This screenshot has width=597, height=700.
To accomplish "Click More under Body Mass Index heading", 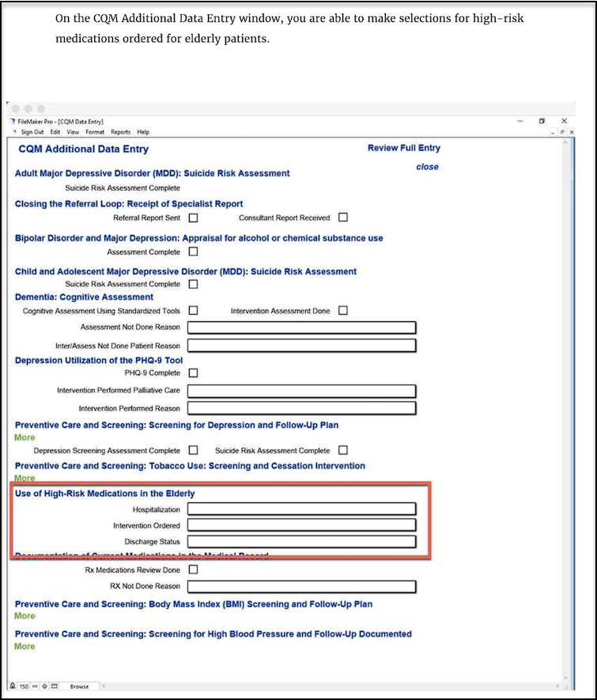I will (25, 615).
